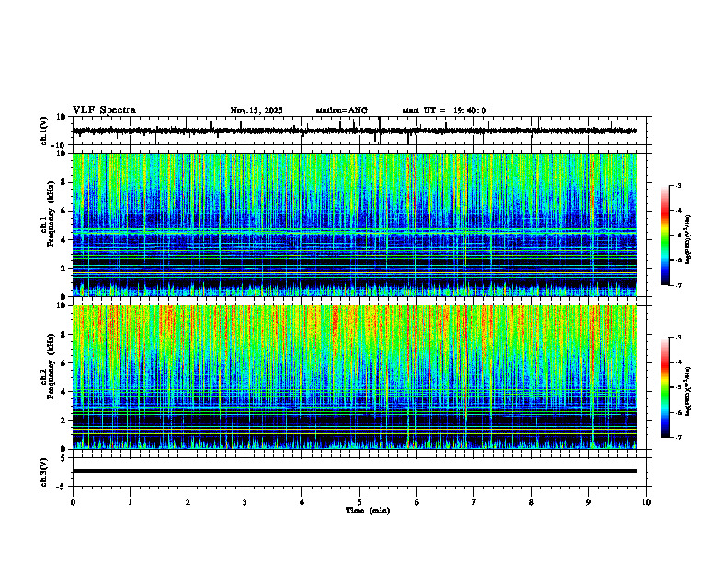Click the "-7" label on ch.2 color bar

678,438
